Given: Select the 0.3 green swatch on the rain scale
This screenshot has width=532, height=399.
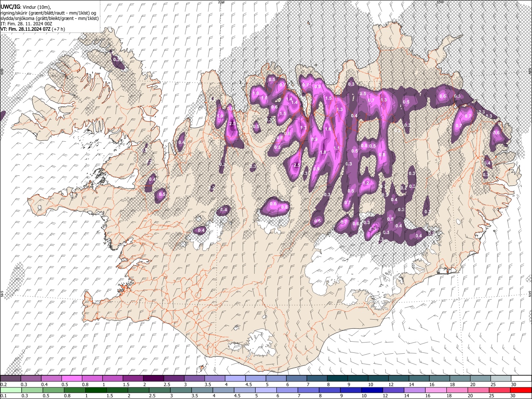Looking at the screenshot, I should (31, 390).
